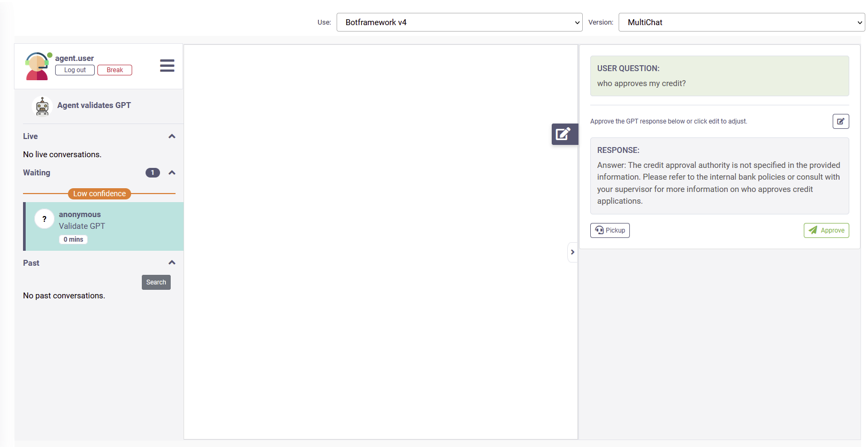The height and width of the screenshot is (447, 868).
Task: Click the Low confidence label
Action: click(x=100, y=194)
